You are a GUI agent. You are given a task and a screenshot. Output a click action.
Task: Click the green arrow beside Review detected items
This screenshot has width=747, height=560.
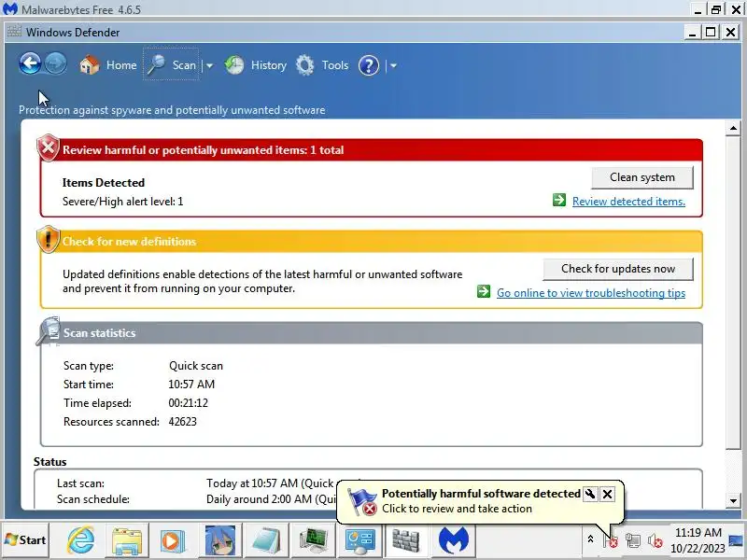(x=559, y=200)
